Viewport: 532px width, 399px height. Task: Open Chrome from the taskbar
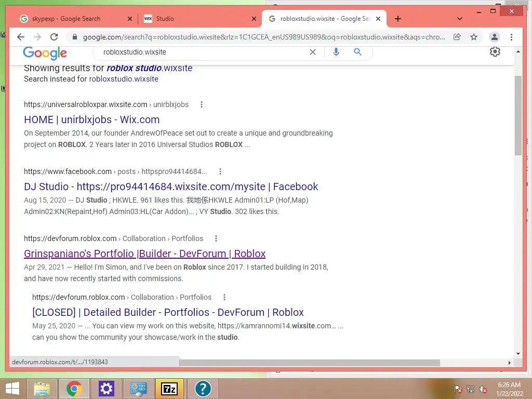pos(74,389)
